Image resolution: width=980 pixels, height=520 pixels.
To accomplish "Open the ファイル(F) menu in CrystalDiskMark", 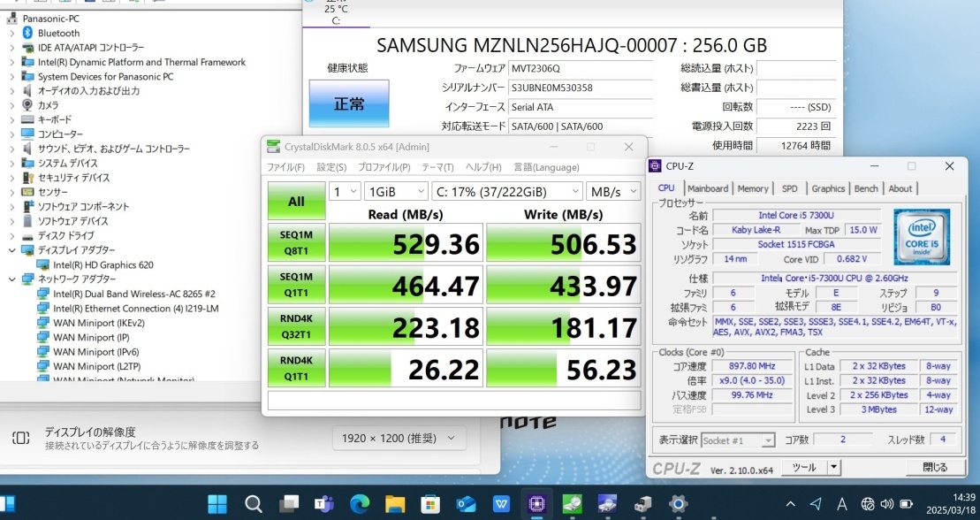I will tap(285, 167).
